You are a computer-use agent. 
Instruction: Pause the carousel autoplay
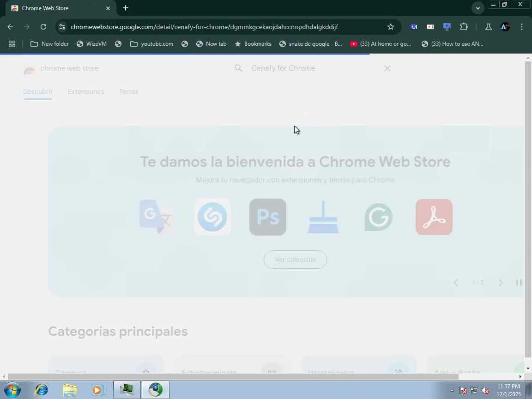click(519, 283)
